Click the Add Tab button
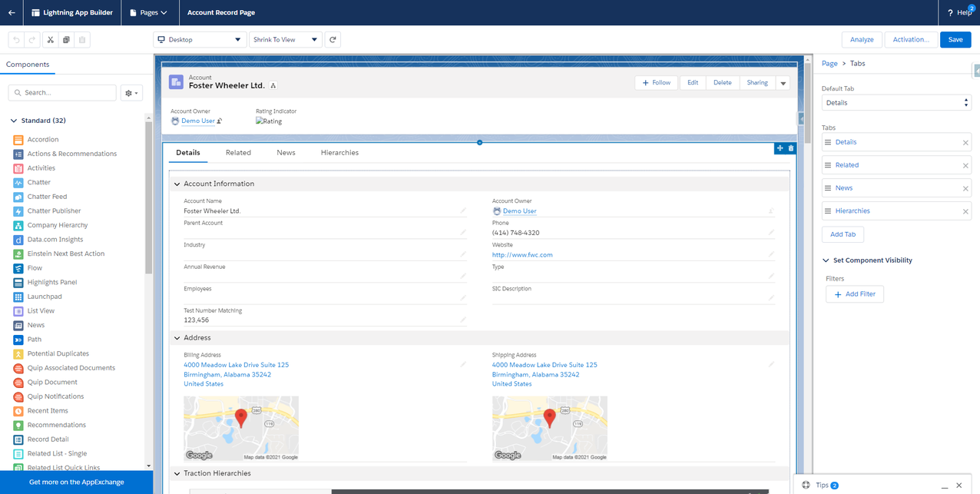Screen dimensions: 980x494 point(843,234)
